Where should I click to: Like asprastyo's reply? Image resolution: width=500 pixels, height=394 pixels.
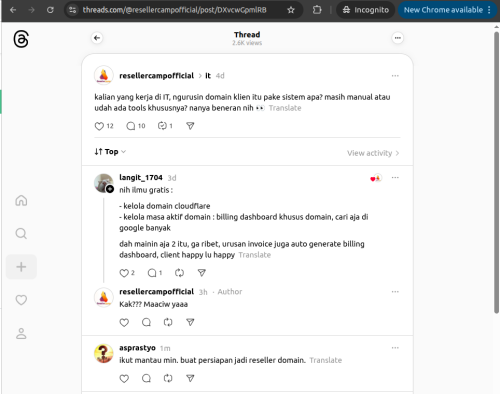(124, 378)
